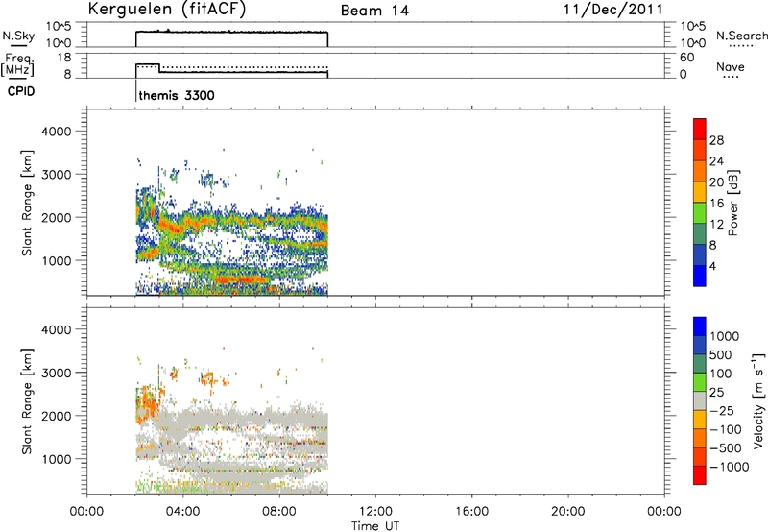
Task: Click the '20:00' time axis tick label
Action: 568,512
